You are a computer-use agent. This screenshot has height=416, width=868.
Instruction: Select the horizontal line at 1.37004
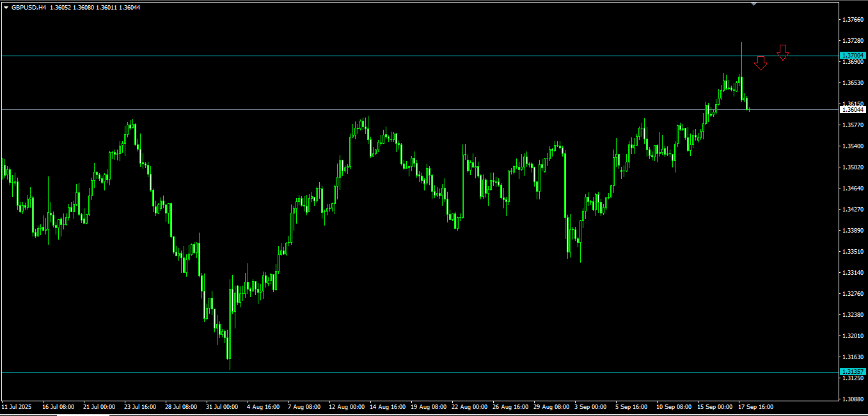[x=419, y=56]
